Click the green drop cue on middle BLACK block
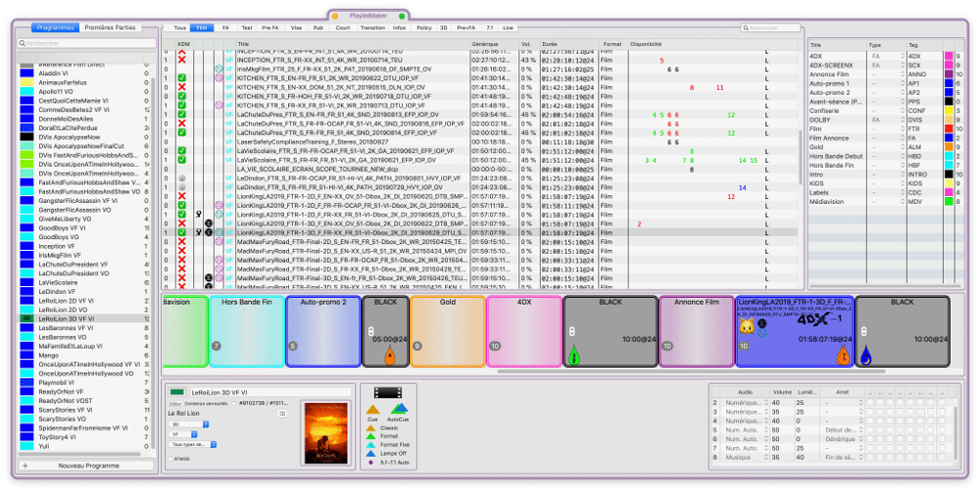Screen dimensions: 980x492 click(573, 355)
